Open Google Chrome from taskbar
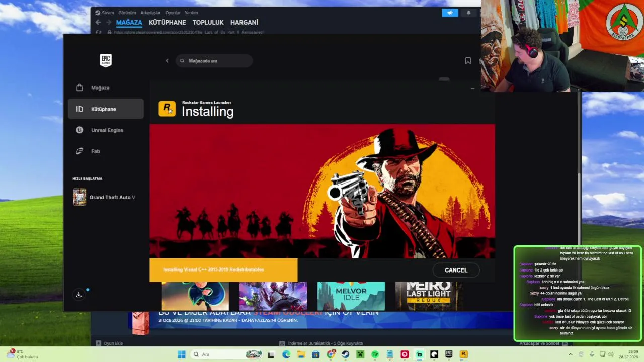644x362 pixels. pos(331,354)
